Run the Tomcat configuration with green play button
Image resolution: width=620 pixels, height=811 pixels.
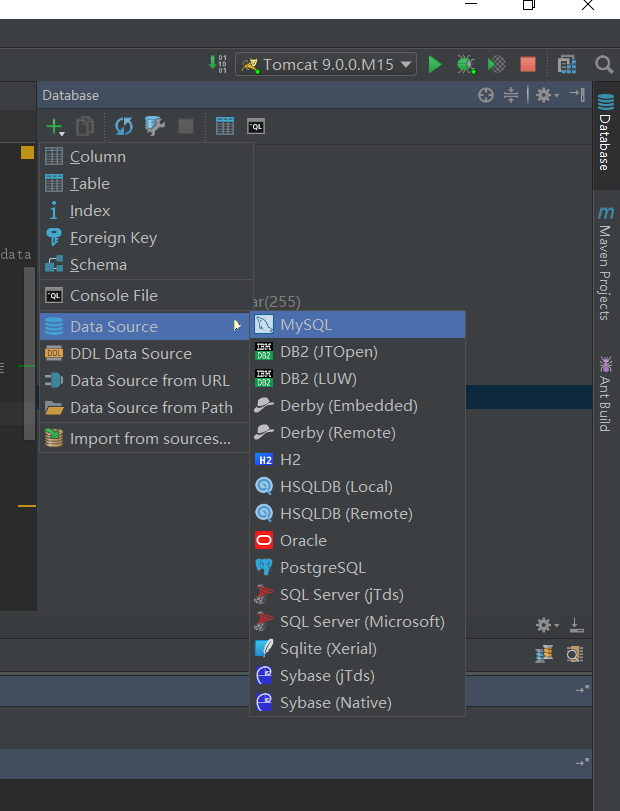435,64
